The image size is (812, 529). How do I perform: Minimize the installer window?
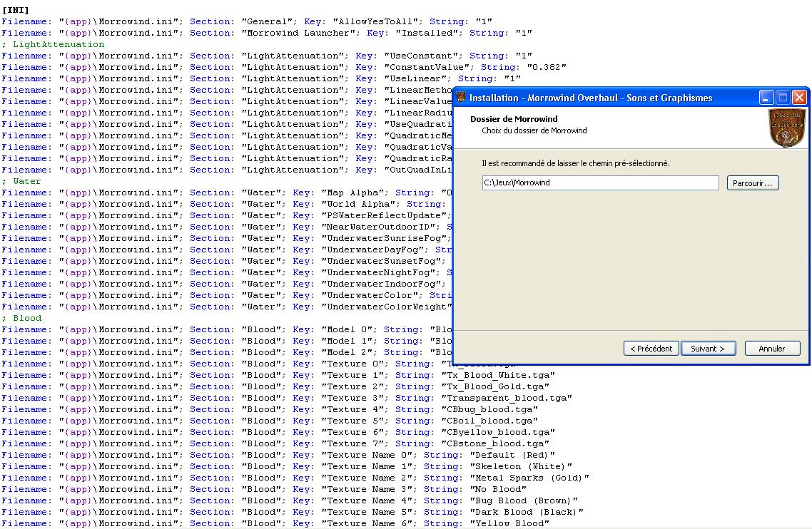click(766, 97)
